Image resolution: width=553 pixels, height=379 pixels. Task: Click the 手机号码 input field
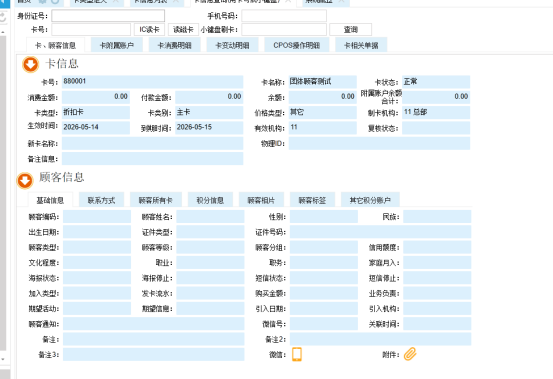click(x=284, y=16)
